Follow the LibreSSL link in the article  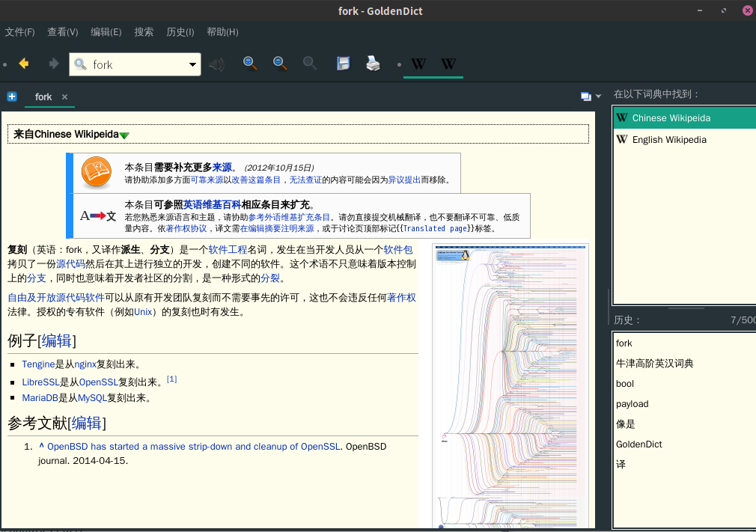tap(40, 382)
